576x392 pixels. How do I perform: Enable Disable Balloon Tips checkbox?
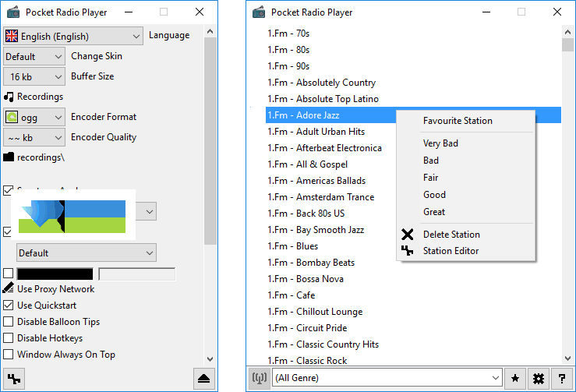pos(8,321)
